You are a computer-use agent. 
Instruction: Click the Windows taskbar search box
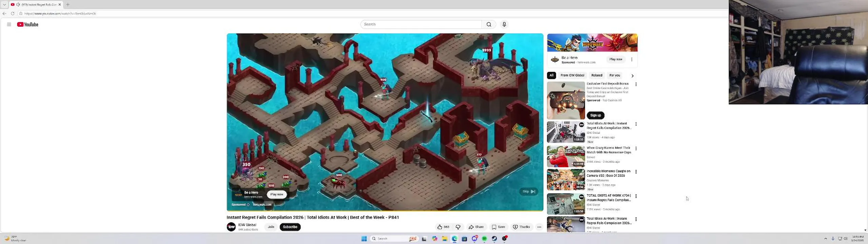click(394, 239)
